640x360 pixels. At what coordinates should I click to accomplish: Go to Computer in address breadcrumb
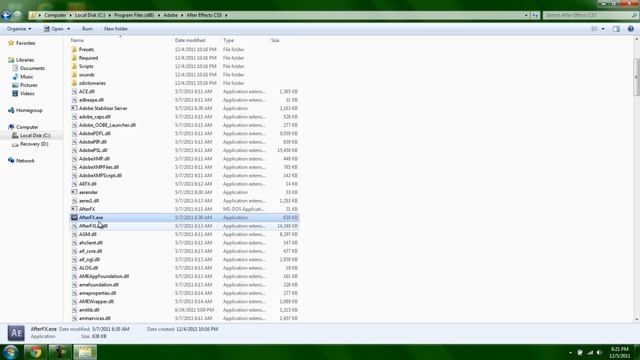55,15
